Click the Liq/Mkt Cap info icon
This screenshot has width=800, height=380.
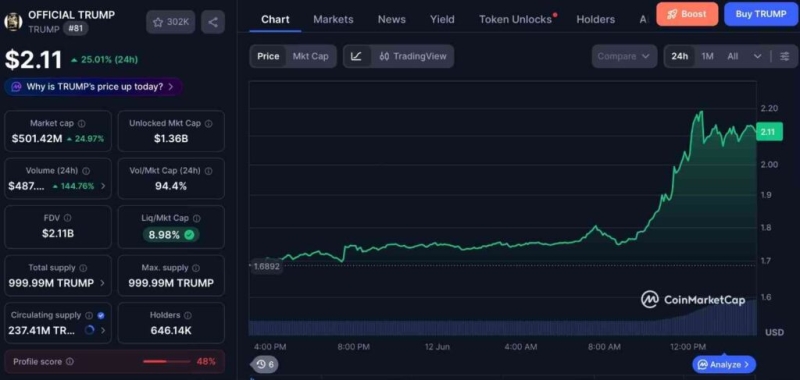(x=197, y=218)
